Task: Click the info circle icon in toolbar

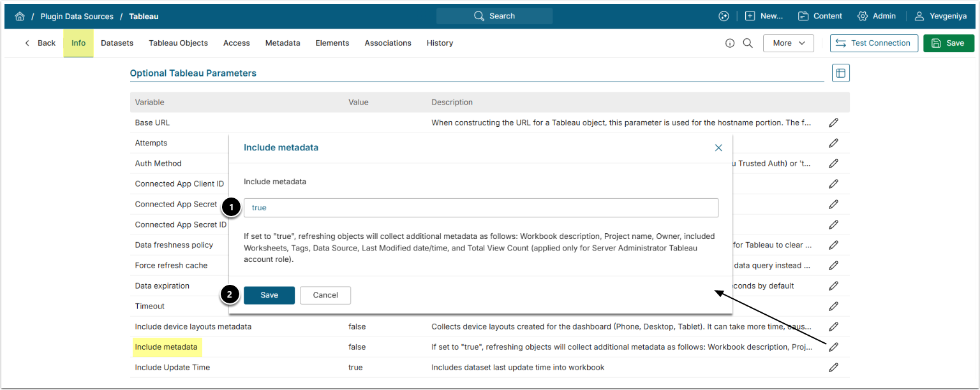Action: (730, 43)
